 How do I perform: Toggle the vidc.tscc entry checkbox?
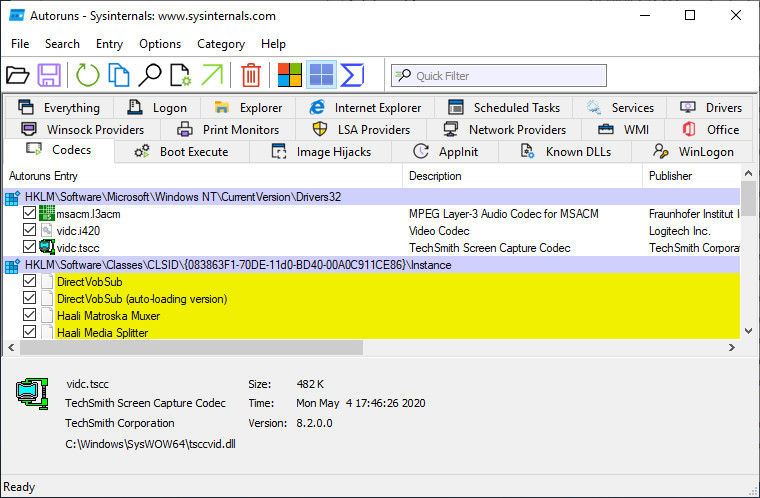point(29,247)
